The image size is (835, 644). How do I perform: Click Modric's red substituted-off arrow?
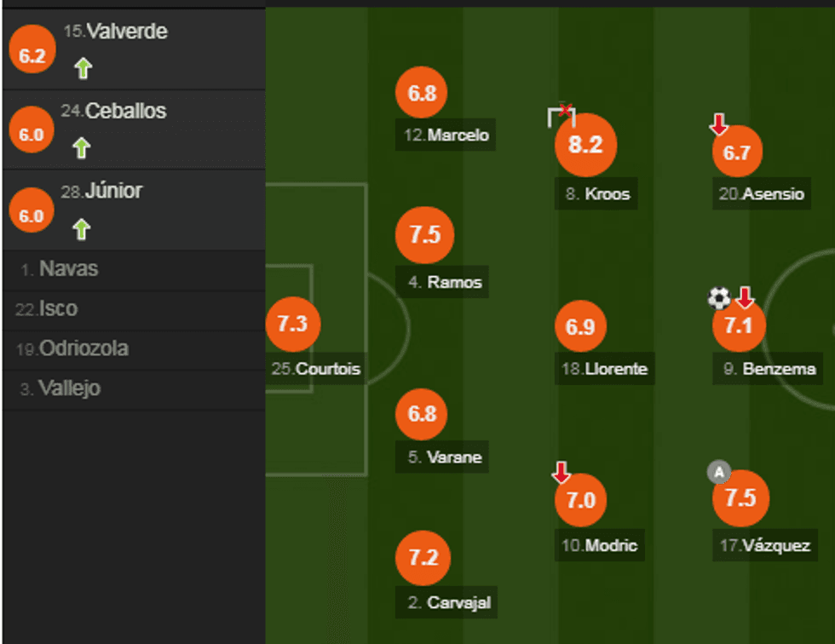(x=561, y=472)
